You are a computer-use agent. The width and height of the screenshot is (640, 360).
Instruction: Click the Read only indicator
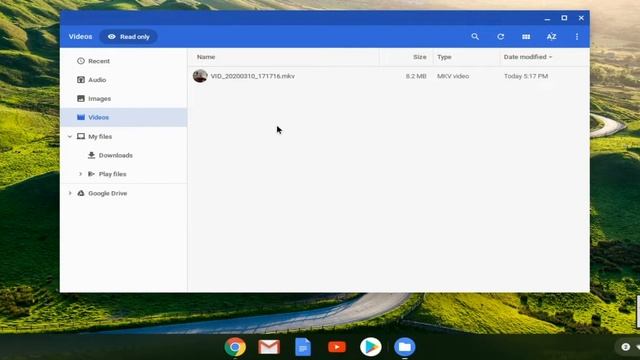(129, 37)
